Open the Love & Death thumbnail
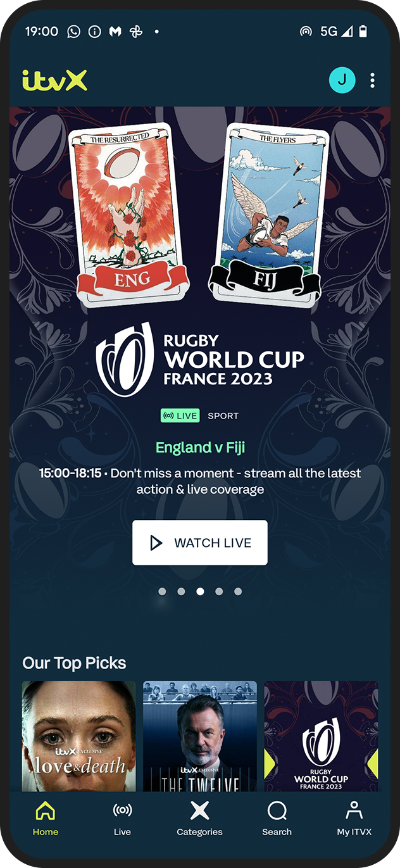Screen dimensions: 400x868 click(79, 736)
